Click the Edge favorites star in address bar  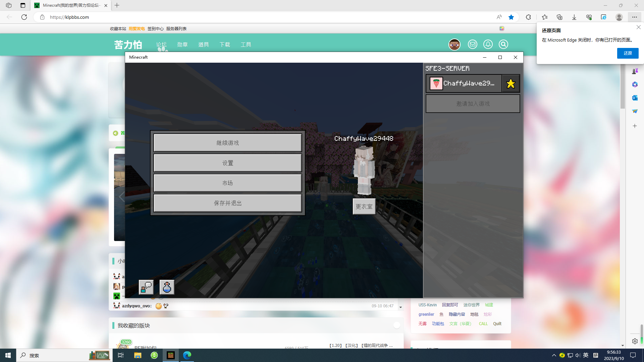click(x=511, y=17)
